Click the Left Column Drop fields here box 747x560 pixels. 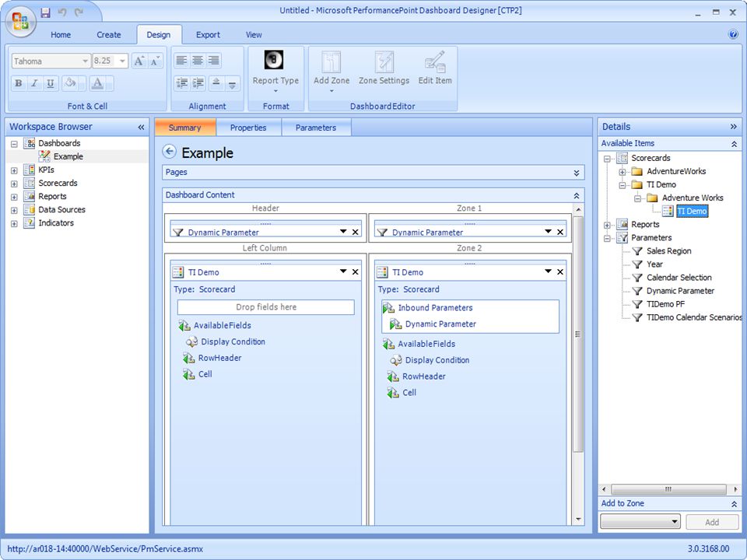(x=266, y=307)
